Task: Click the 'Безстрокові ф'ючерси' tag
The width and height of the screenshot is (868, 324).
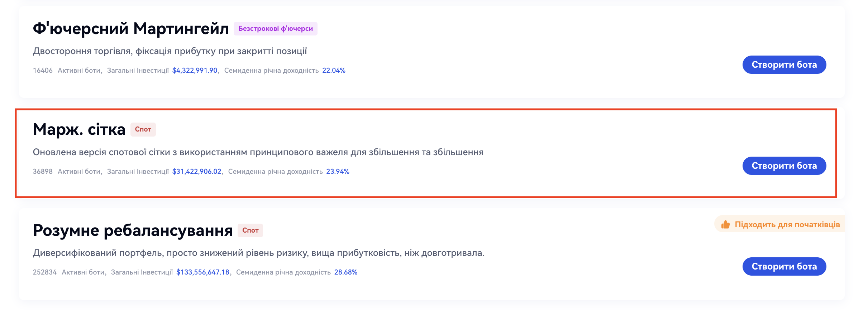Action: [275, 29]
